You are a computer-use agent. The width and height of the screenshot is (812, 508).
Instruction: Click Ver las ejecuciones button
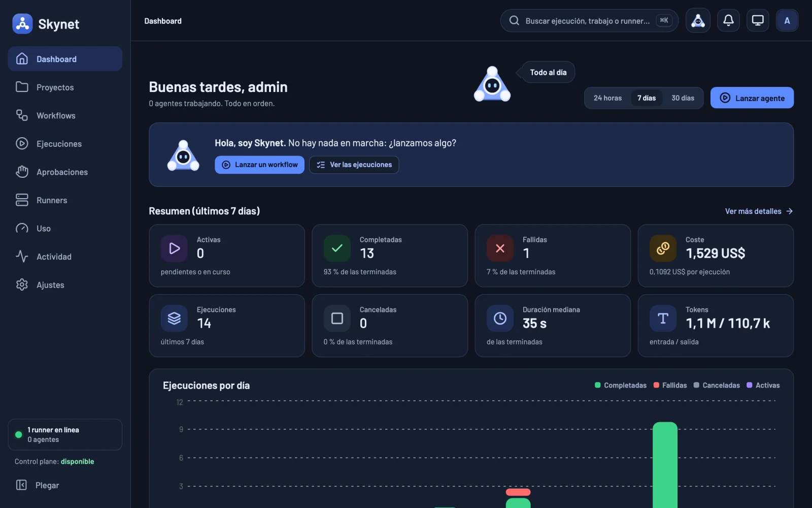coord(354,165)
